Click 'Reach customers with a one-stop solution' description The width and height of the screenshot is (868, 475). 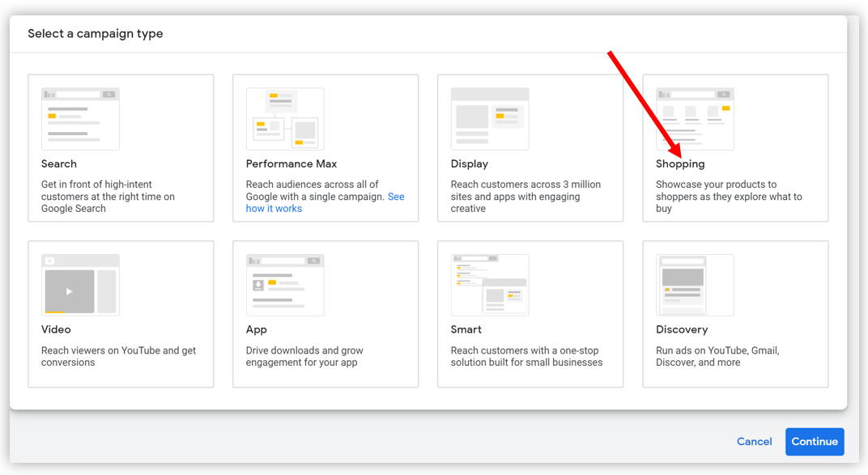click(526, 356)
